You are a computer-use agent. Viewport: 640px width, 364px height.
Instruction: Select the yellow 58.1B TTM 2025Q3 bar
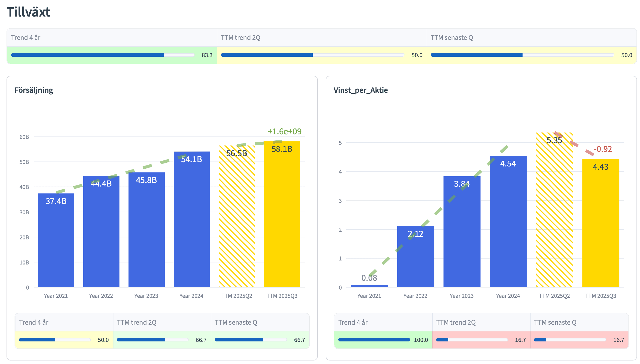pyautogui.click(x=282, y=214)
